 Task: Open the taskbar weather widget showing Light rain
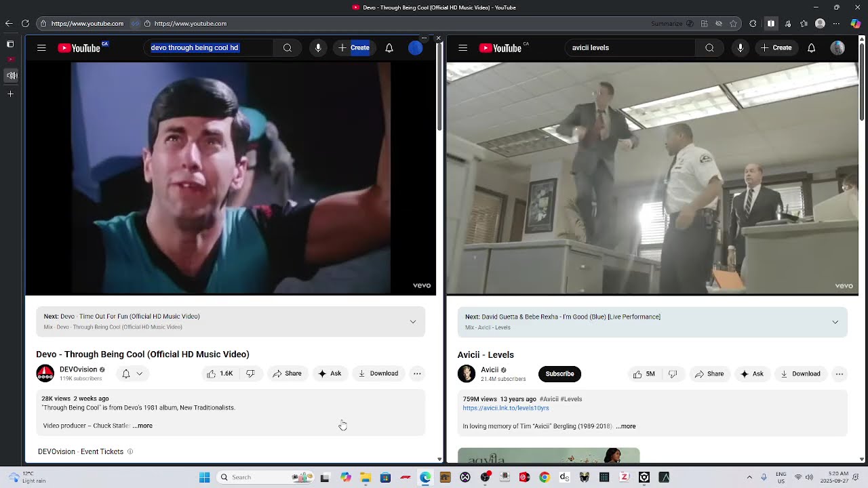(26, 477)
